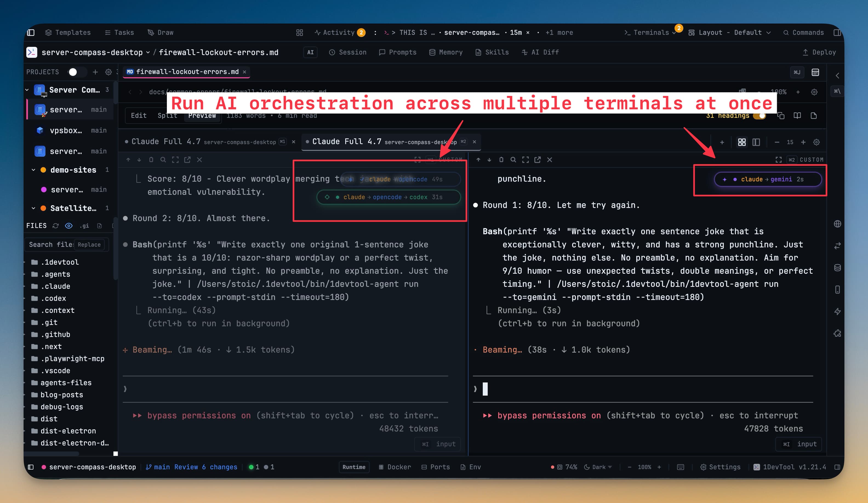Open the Commands search

coord(804,32)
